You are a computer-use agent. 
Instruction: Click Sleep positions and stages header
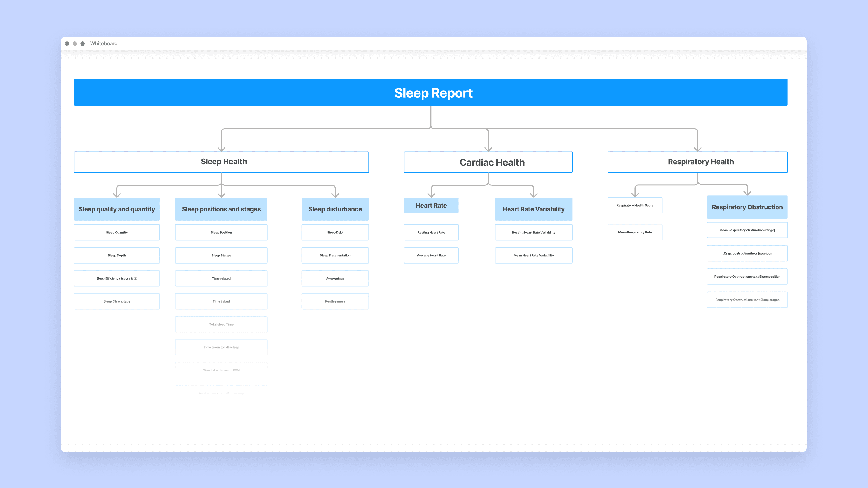221,209
